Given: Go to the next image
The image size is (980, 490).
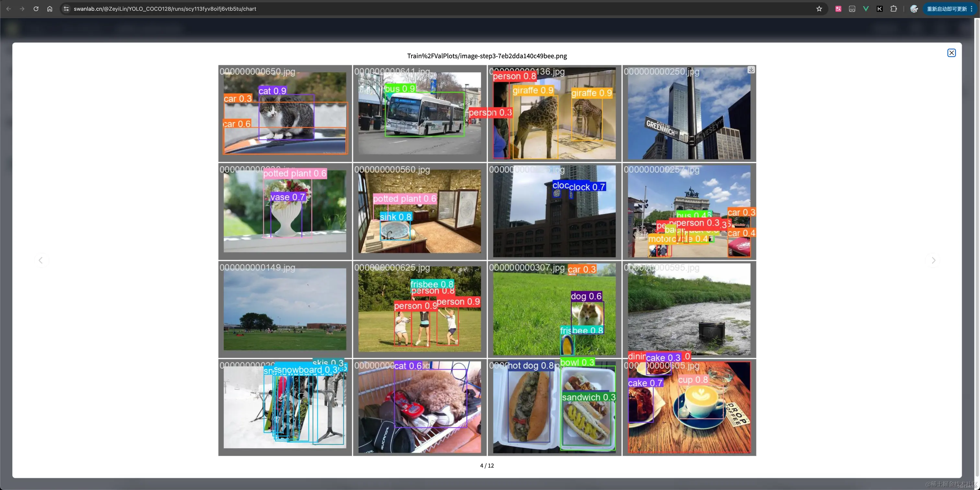Looking at the screenshot, I should (x=933, y=260).
